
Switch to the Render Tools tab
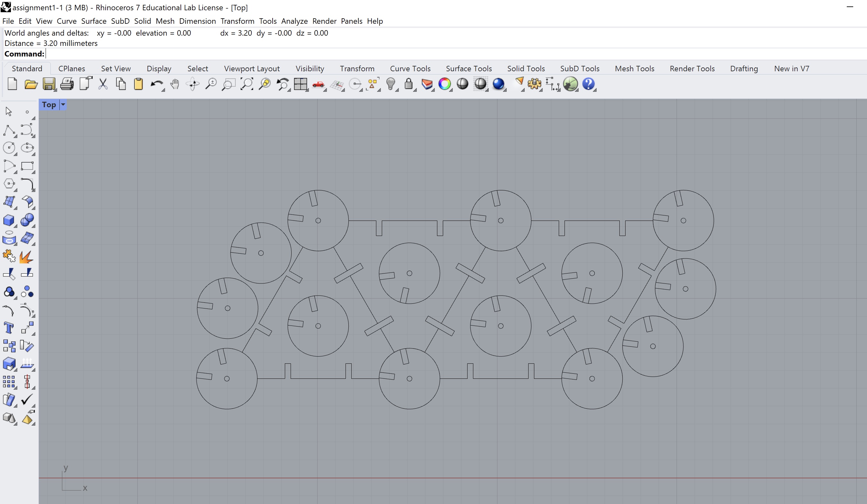[x=692, y=68]
